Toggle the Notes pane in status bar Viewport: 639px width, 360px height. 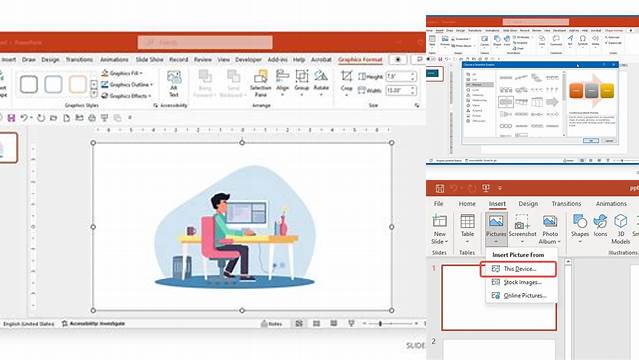pos(272,324)
